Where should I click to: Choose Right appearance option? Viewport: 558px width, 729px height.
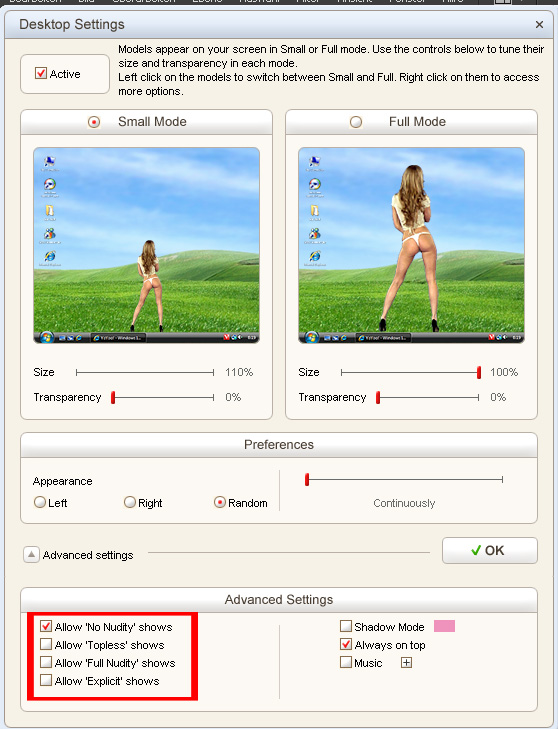click(130, 503)
